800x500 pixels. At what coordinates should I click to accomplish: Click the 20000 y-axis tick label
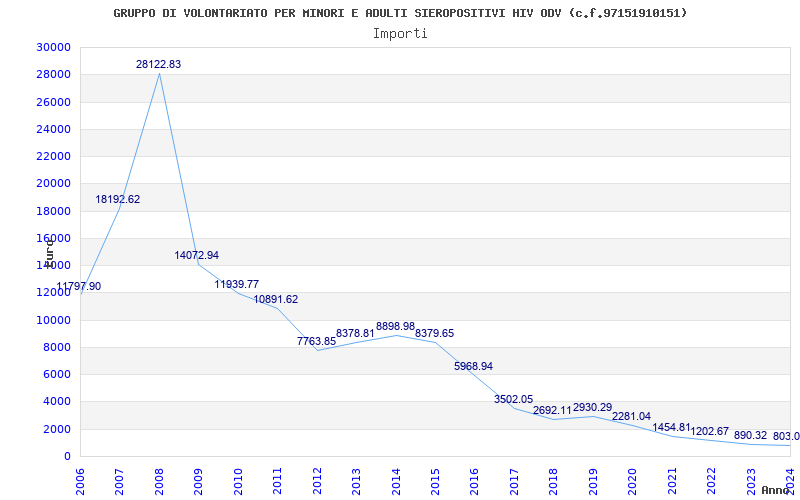point(54,184)
